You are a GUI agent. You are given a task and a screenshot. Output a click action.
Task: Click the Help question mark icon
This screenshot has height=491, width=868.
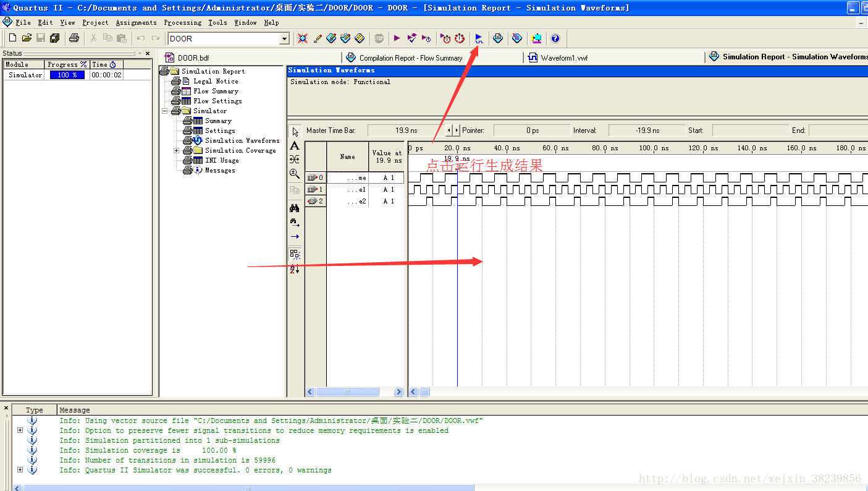pos(555,38)
